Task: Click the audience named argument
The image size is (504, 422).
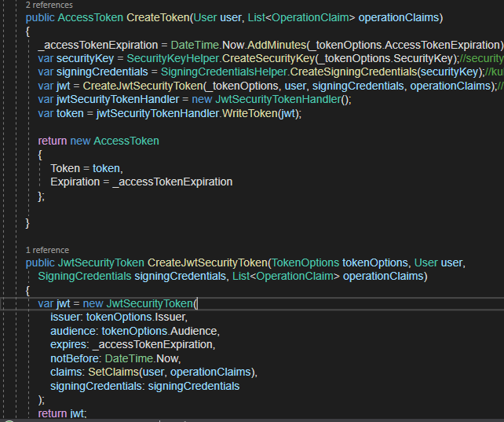Action: click(x=74, y=332)
